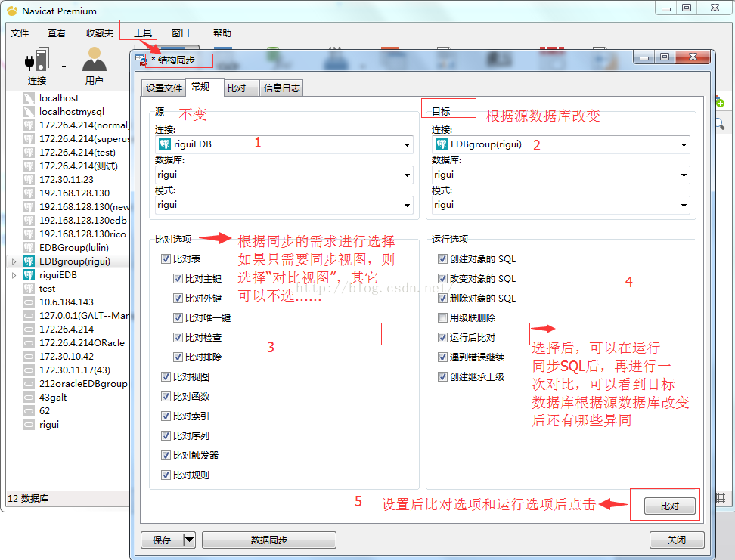
Task: Toggle 比对表 checkbox
Action: (166, 258)
